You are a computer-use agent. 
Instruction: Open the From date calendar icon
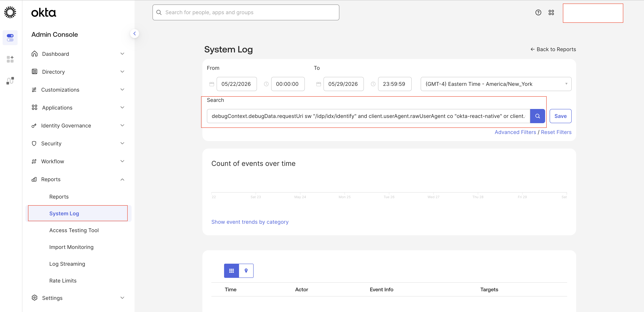point(212,84)
